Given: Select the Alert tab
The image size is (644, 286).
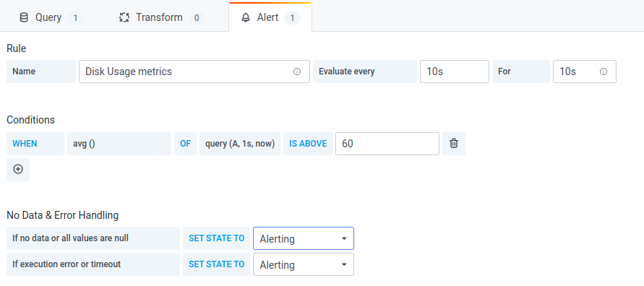Looking at the screenshot, I should point(270,17).
